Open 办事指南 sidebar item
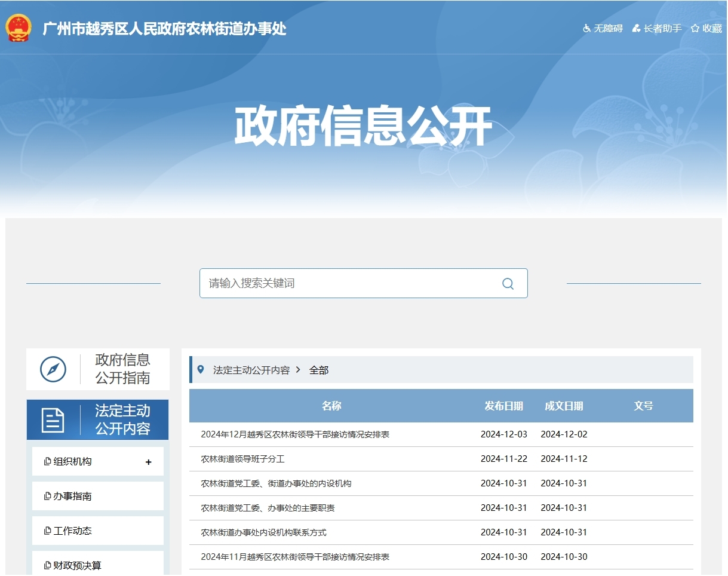Image resolution: width=728 pixels, height=576 pixels. 98,496
